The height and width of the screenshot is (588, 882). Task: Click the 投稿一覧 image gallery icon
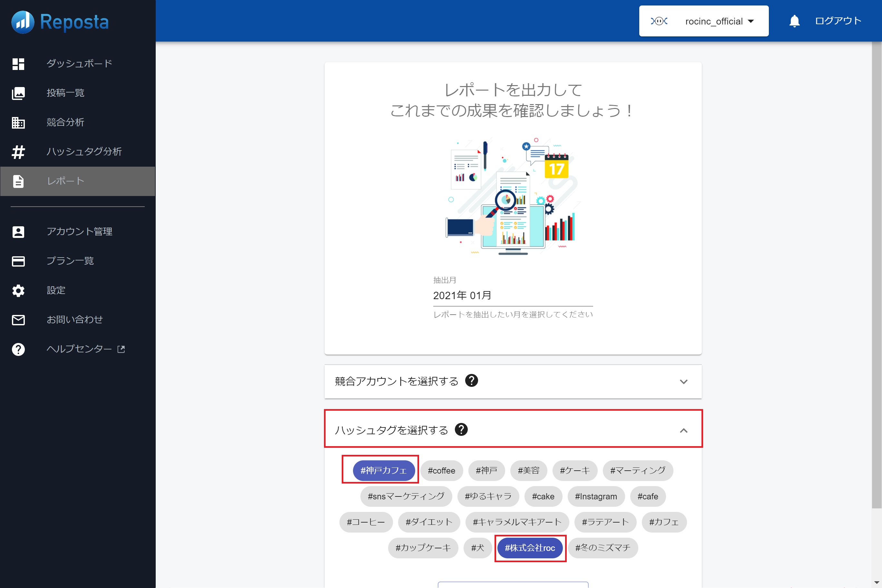coord(18,93)
